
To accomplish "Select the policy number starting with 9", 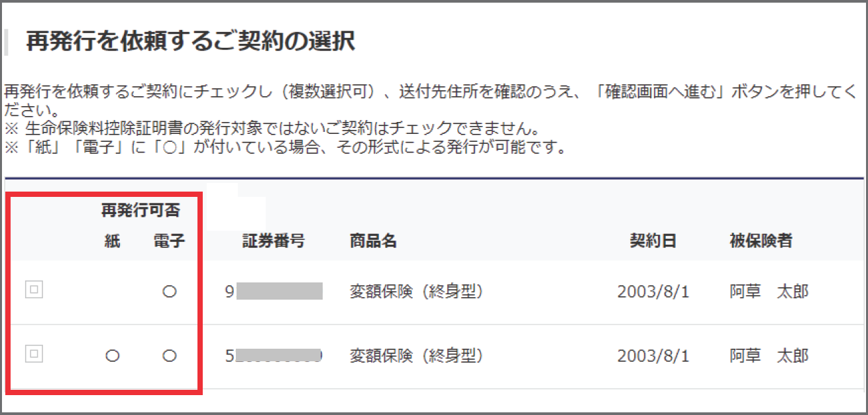I will tap(274, 292).
